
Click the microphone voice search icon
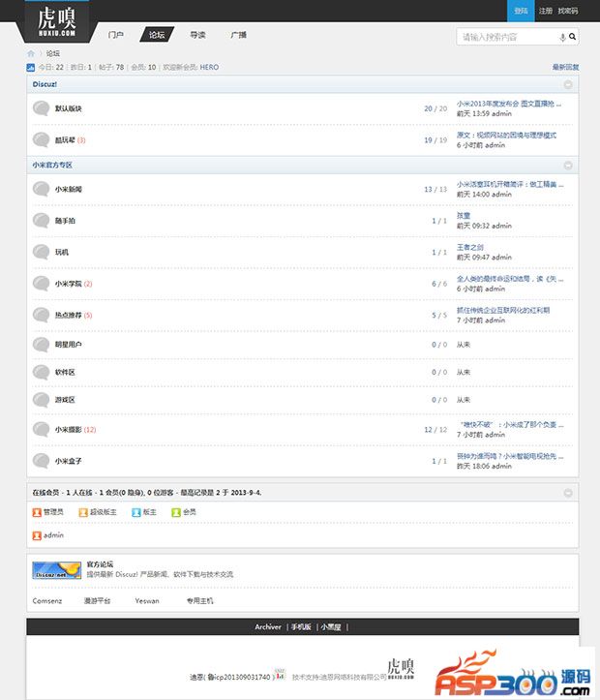pos(562,37)
